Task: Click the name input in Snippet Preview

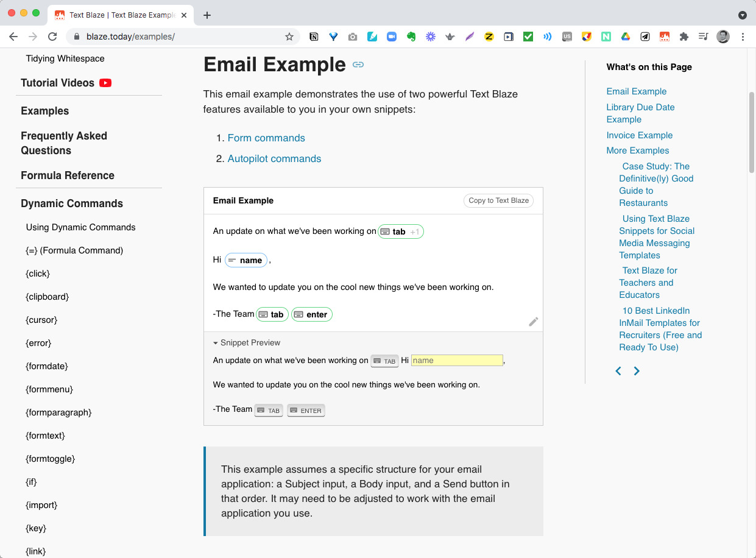Action: click(457, 360)
